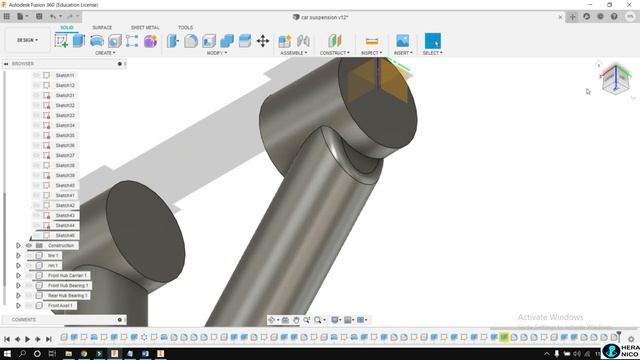Screen dimensions: 640x360
Task: Select the Create Form tool
Action: tap(150, 41)
